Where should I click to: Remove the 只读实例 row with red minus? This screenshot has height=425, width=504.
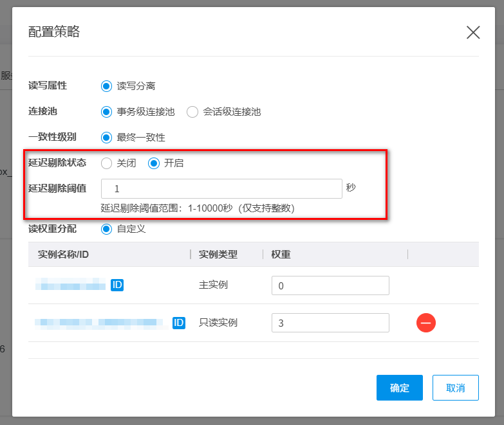tap(425, 322)
